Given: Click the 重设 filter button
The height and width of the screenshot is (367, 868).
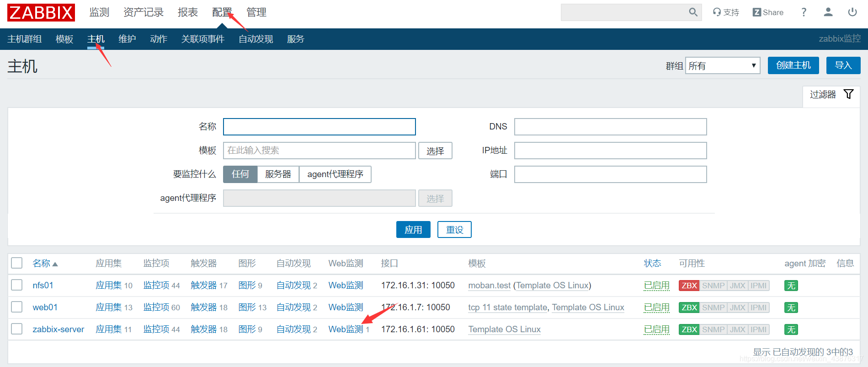Looking at the screenshot, I should click(x=454, y=230).
